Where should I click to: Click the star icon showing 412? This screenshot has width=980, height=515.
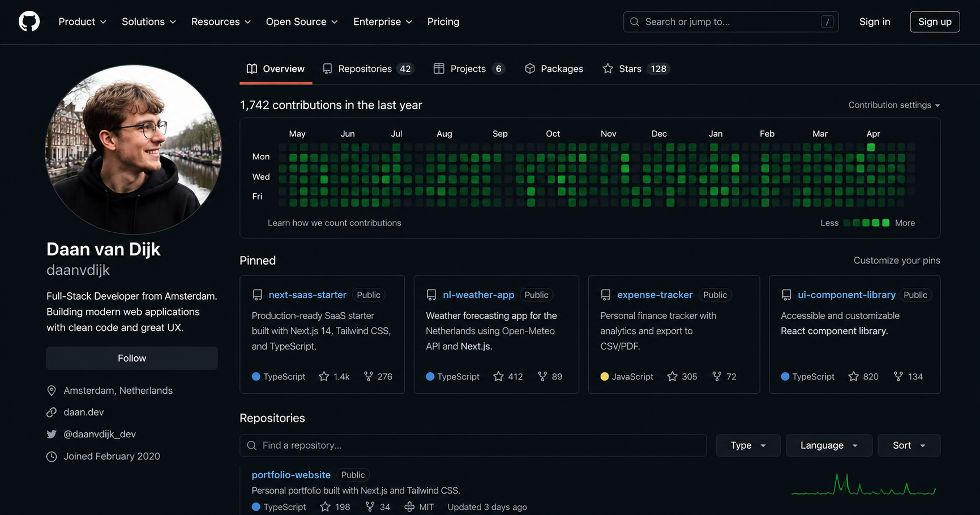[x=498, y=376]
